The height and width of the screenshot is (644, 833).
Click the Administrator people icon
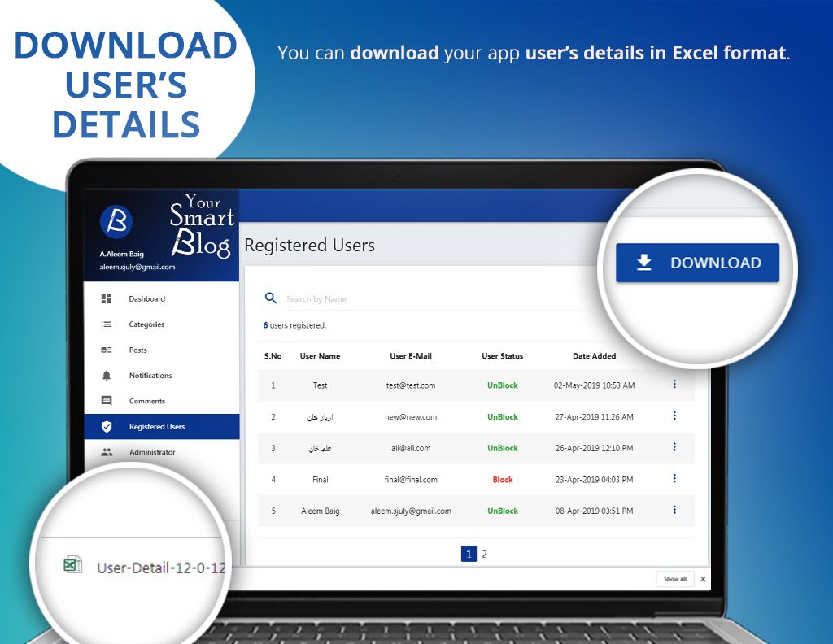pos(107,452)
